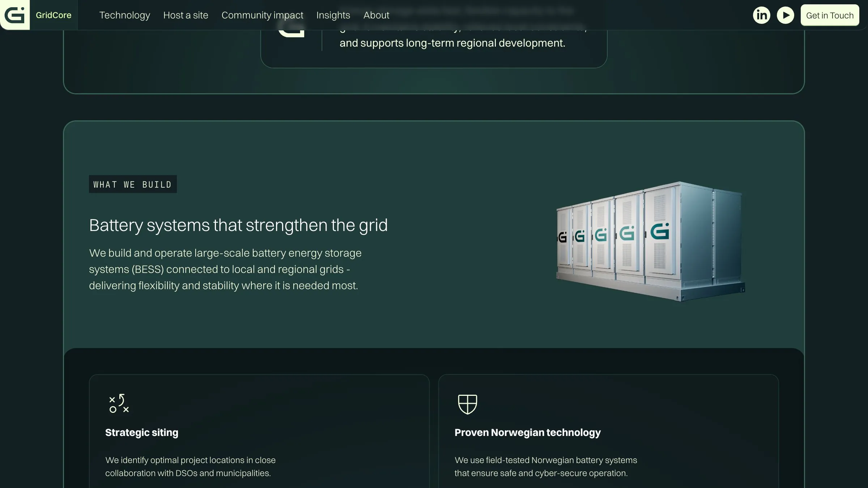Click heading Battery systems that strengthen the grid
The width and height of the screenshot is (868, 488).
pos(238,225)
